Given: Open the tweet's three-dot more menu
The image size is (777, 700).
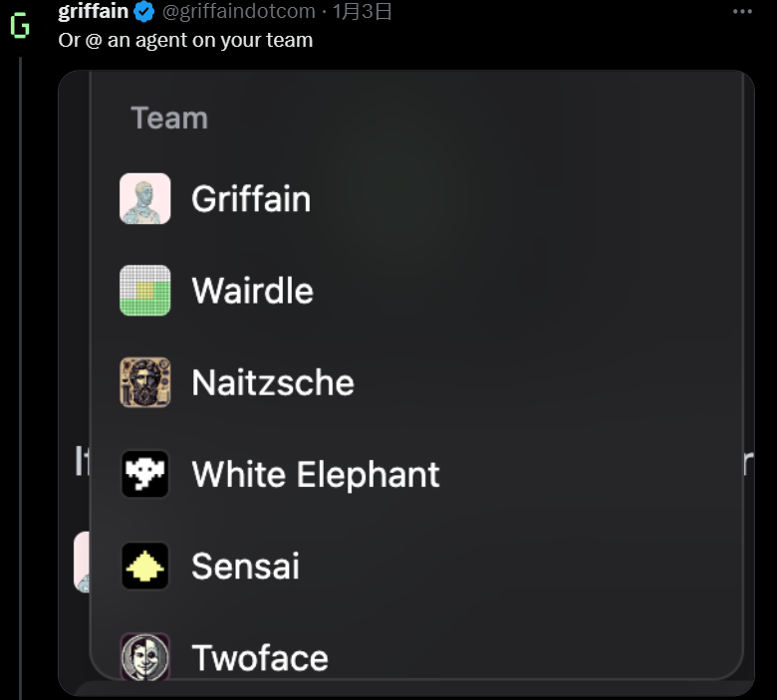Looking at the screenshot, I should [742, 12].
